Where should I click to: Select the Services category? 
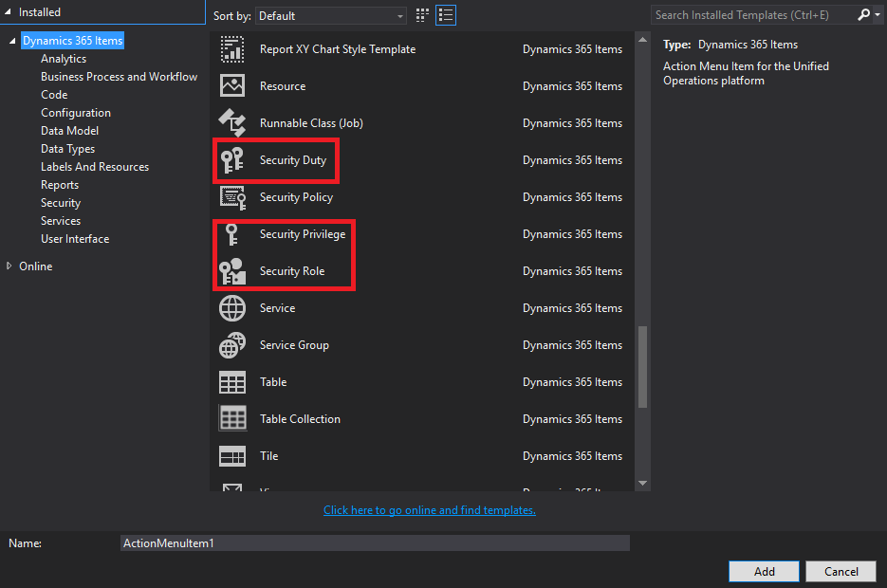pos(61,221)
